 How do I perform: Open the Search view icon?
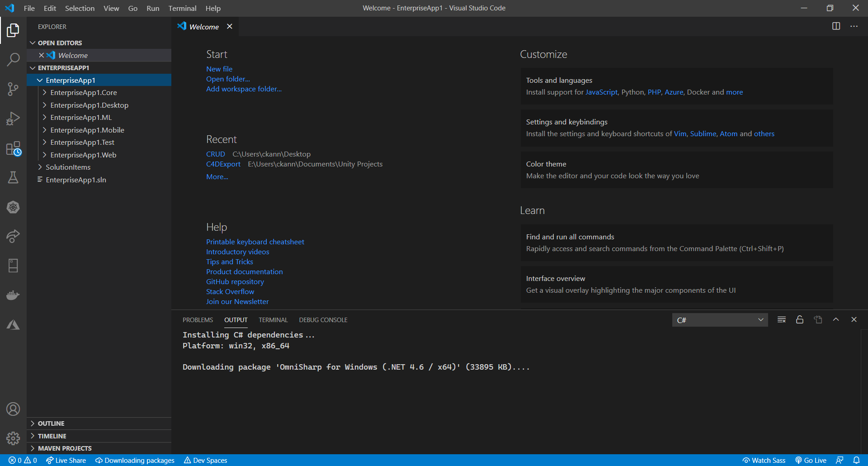13,59
